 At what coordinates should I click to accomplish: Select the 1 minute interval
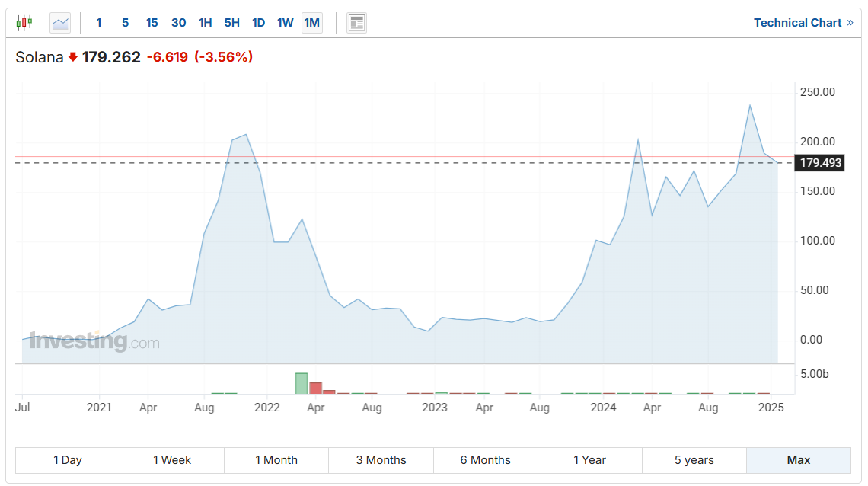coord(99,23)
